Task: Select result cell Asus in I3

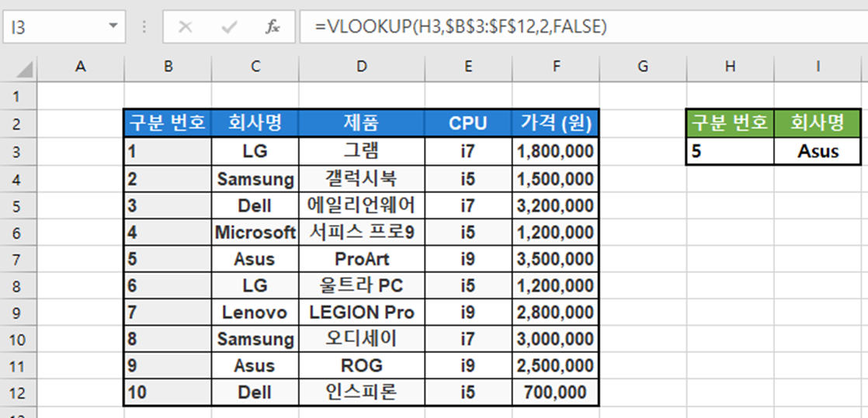Action: [x=818, y=151]
